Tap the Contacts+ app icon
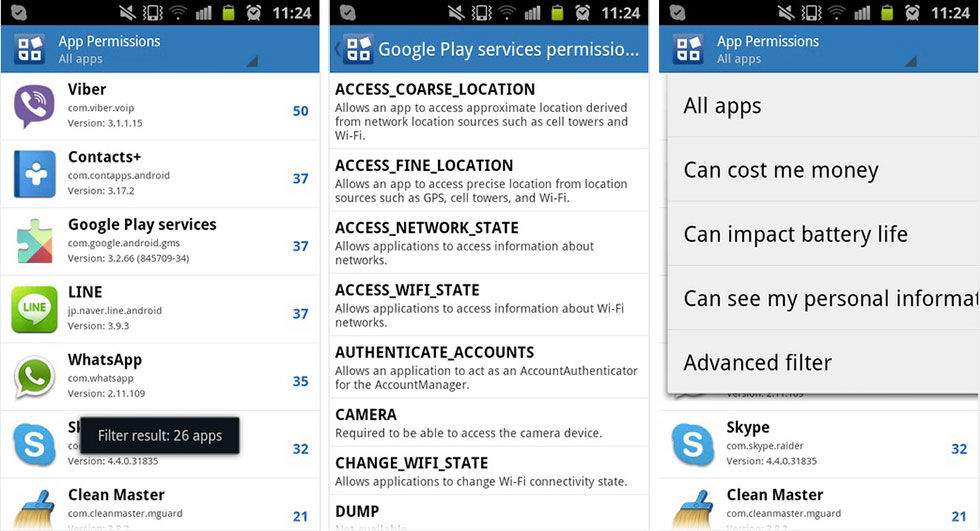The image size is (980, 531). (x=34, y=174)
